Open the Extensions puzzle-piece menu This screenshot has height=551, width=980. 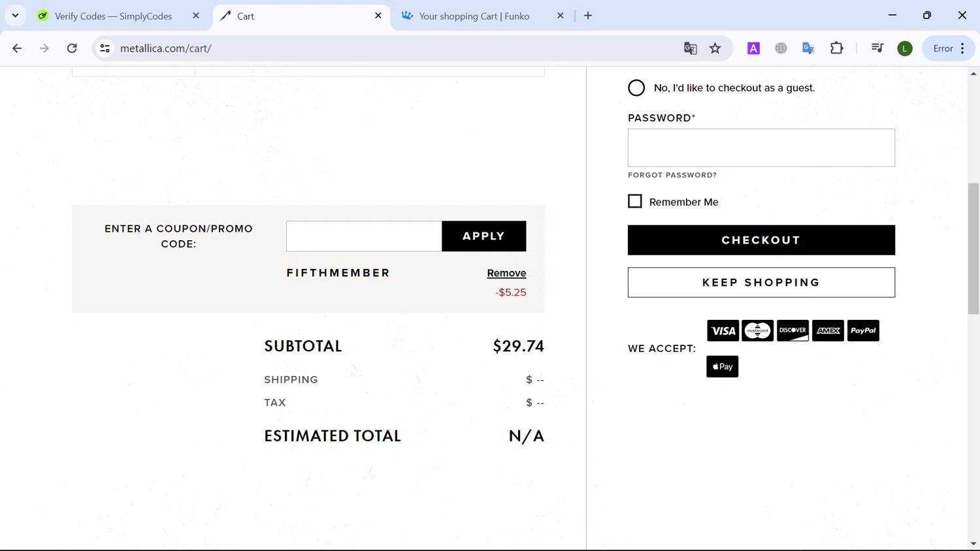[x=836, y=48]
